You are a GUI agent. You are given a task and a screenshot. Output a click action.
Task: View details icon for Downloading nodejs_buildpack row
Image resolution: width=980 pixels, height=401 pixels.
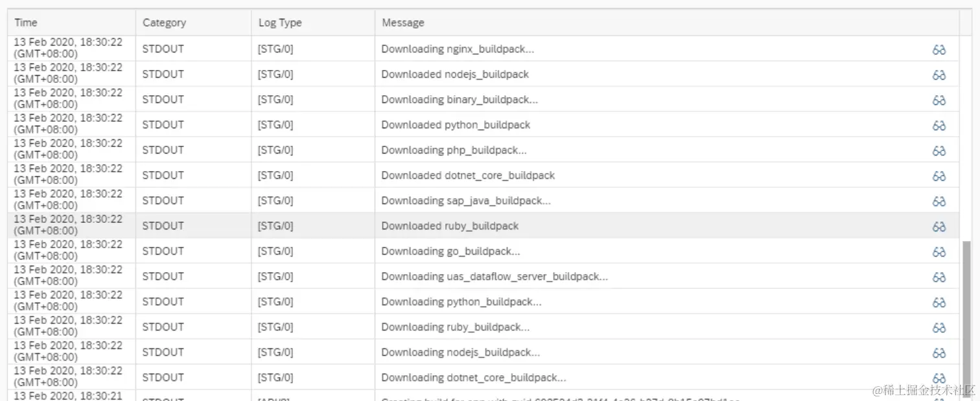coord(939,353)
